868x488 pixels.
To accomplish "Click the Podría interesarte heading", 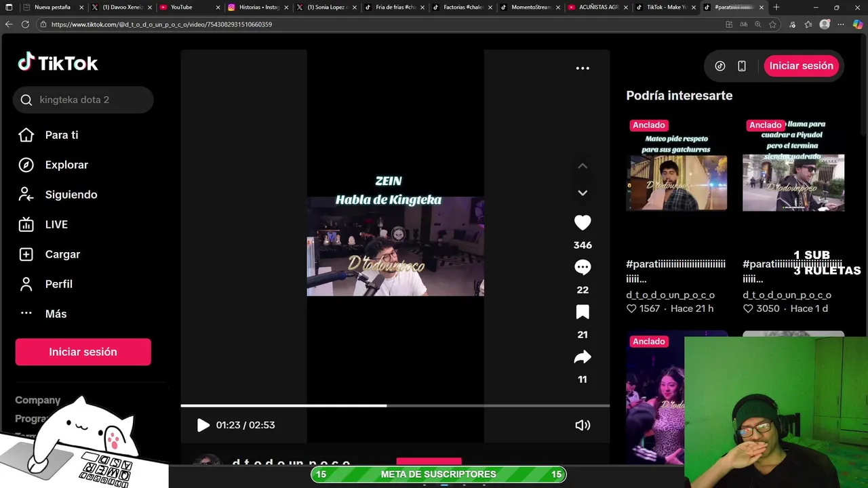I will (679, 96).
